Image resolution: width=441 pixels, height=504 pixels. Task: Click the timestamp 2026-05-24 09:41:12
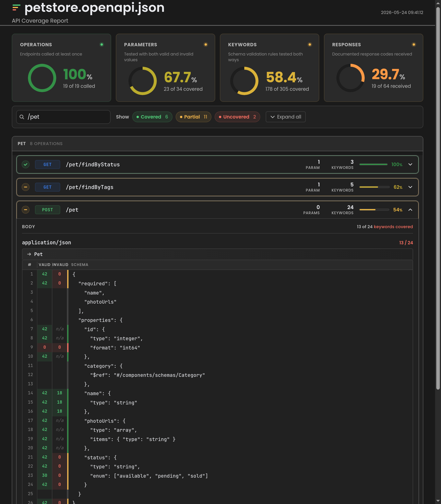pos(402,12)
